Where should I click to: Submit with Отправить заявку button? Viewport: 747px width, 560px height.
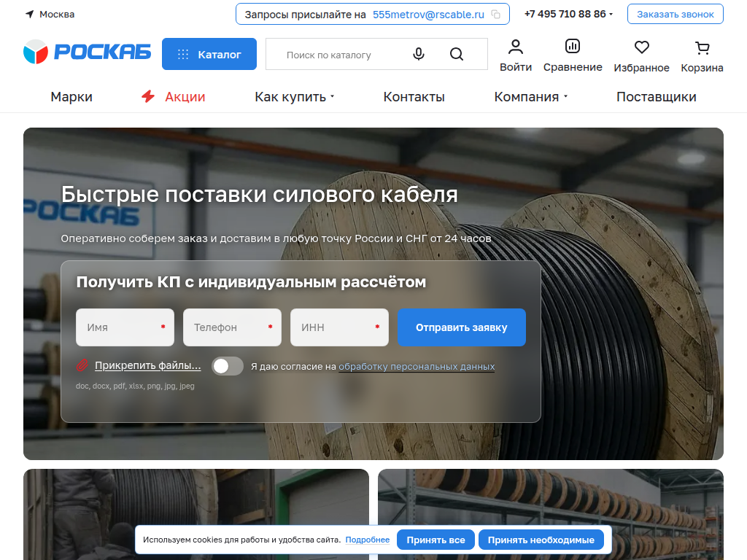tap(461, 327)
